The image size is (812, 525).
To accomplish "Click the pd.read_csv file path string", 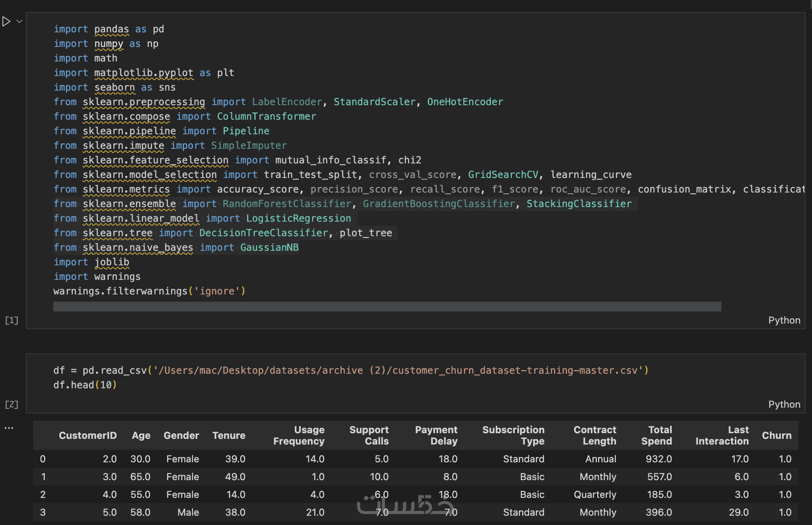I will tap(398, 370).
